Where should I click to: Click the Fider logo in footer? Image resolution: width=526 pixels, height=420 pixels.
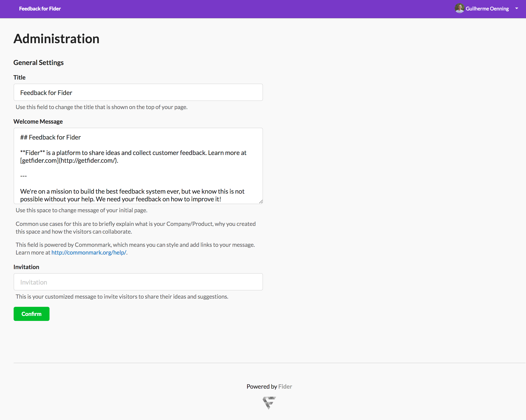pos(269,403)
